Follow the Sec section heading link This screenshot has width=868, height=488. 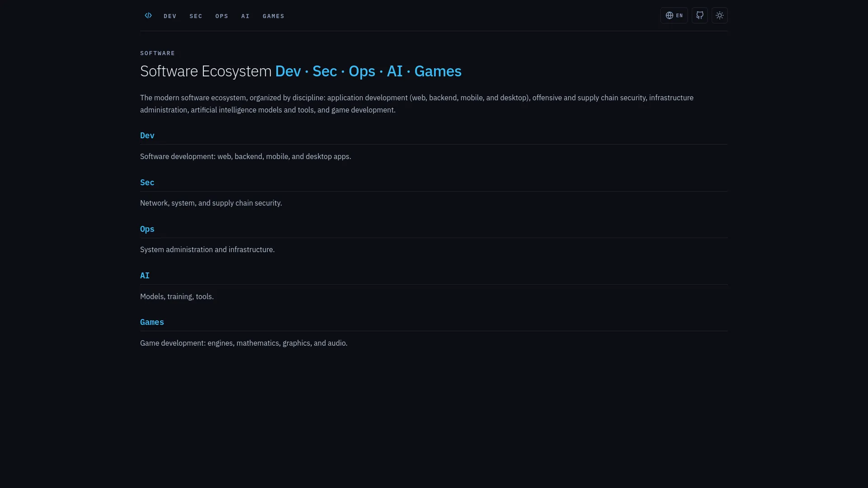tap(147, 183)
